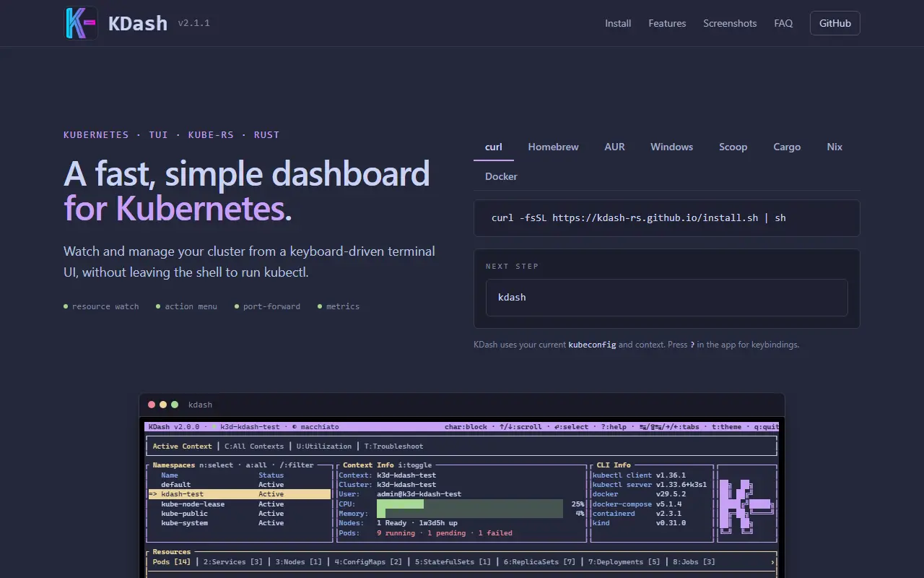Viewport: 924px width, 578px height.
Task: Click the 'action menu' feature tag
Action: pyautogui.click(x=186, y=306)
